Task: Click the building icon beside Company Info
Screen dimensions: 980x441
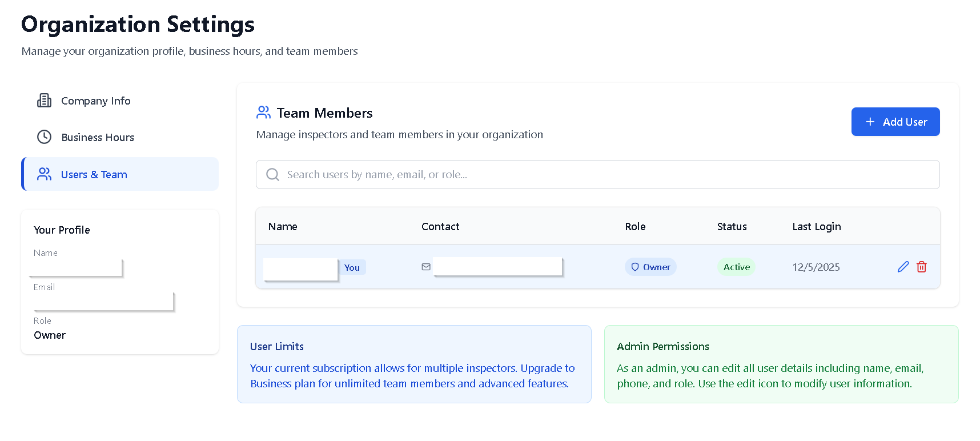Action: (x=44, y=101)
